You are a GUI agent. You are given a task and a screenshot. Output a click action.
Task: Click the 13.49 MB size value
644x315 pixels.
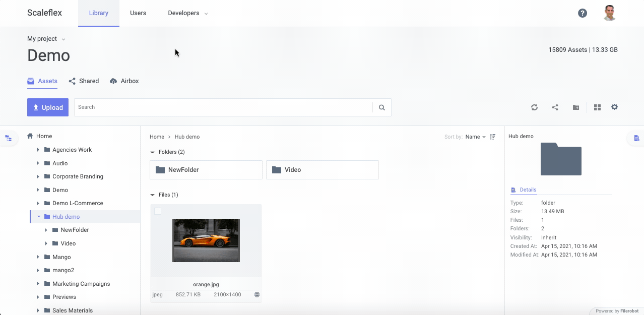pos(553,212)
